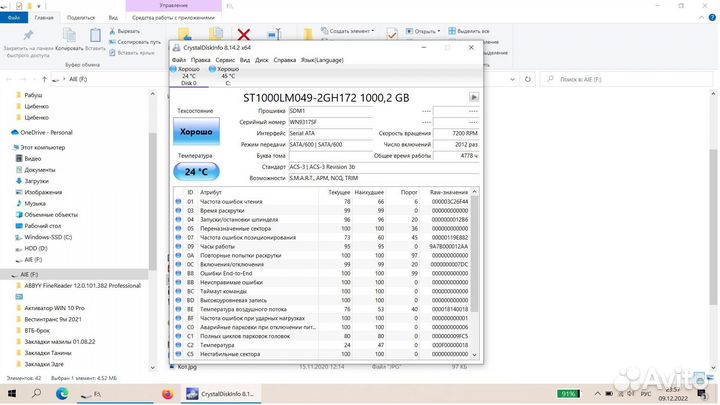720x405 pixels.
Task: Click the Поиск в: AIE (F:) search field
Action: coord(626,79)
